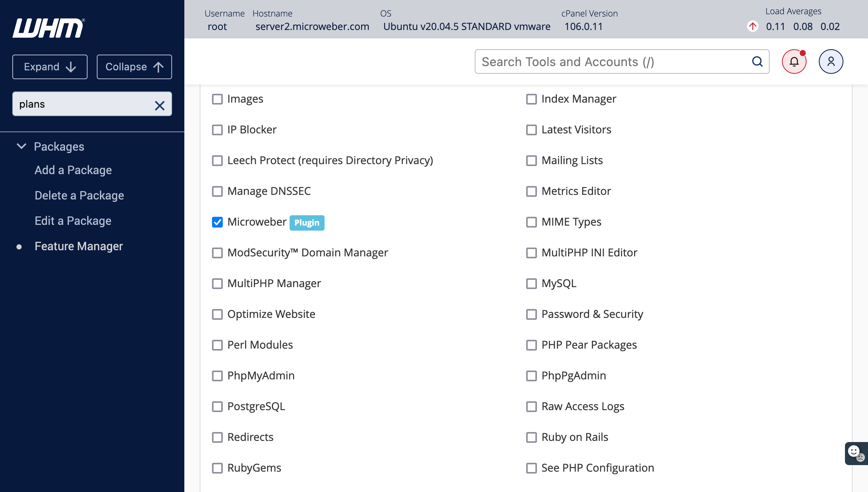Enable the PhpMyAdmin checkbox
The height and width of the screenshot is (492, 868).
pos(217,376)
